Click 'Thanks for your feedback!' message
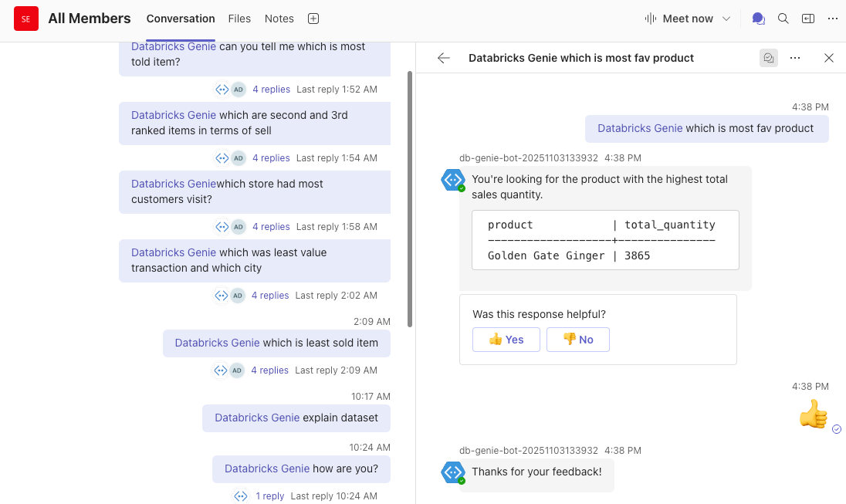Screen dimensions: 846x504 tap(536, 472)
